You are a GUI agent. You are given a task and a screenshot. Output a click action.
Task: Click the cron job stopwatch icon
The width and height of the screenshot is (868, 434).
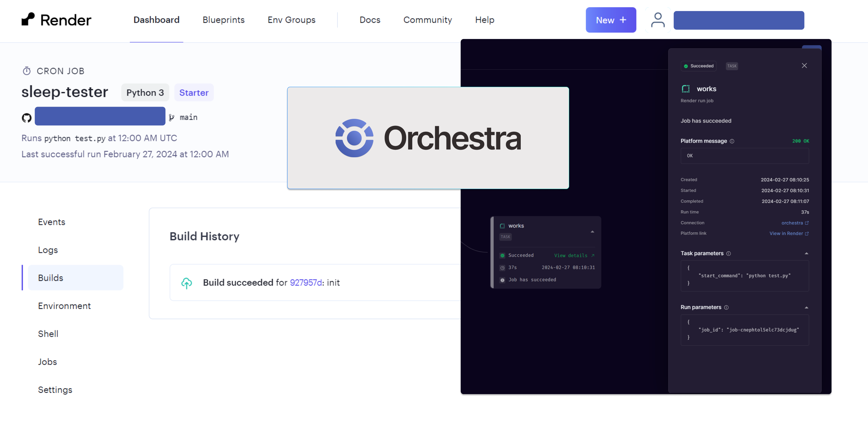coord(27,71)
